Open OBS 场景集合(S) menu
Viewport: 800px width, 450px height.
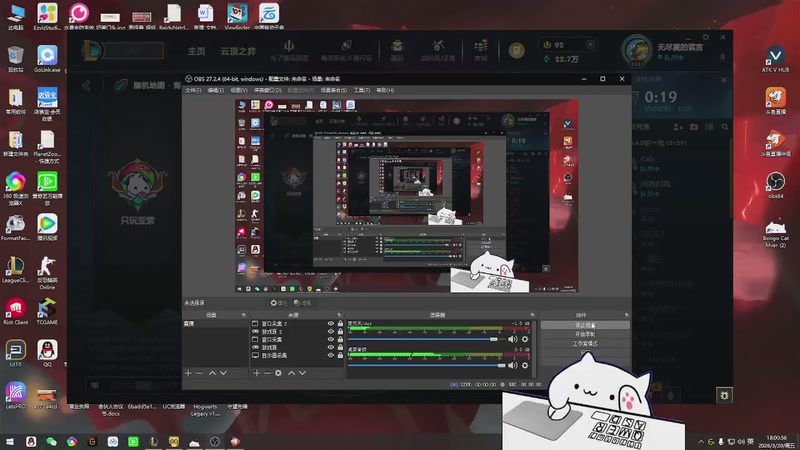pos(334,90)
